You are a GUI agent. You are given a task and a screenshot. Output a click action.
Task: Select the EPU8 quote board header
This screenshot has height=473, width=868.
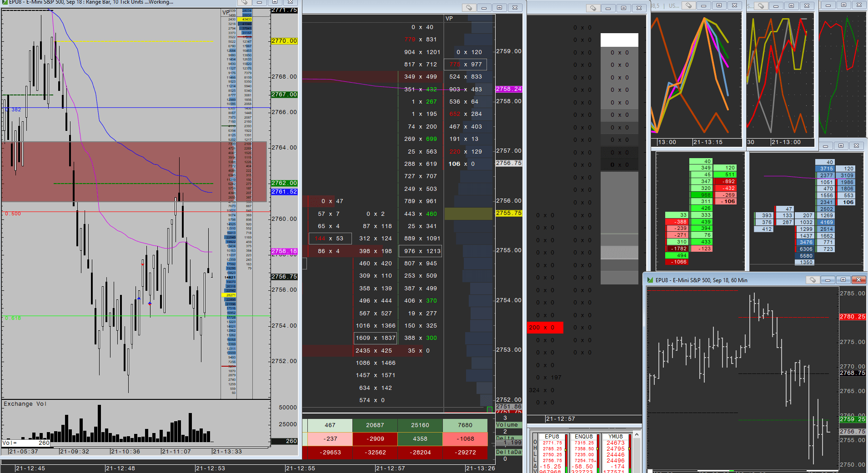[552, 436]
